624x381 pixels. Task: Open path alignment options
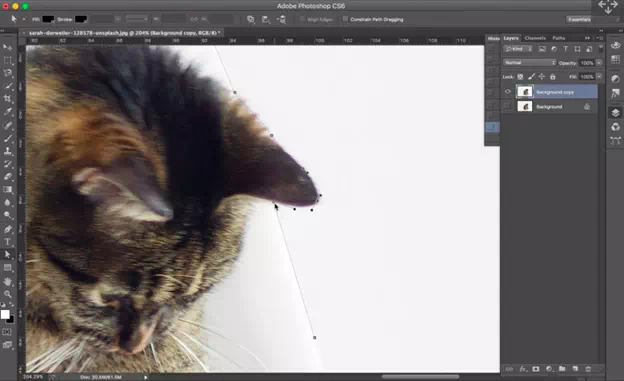266,20
